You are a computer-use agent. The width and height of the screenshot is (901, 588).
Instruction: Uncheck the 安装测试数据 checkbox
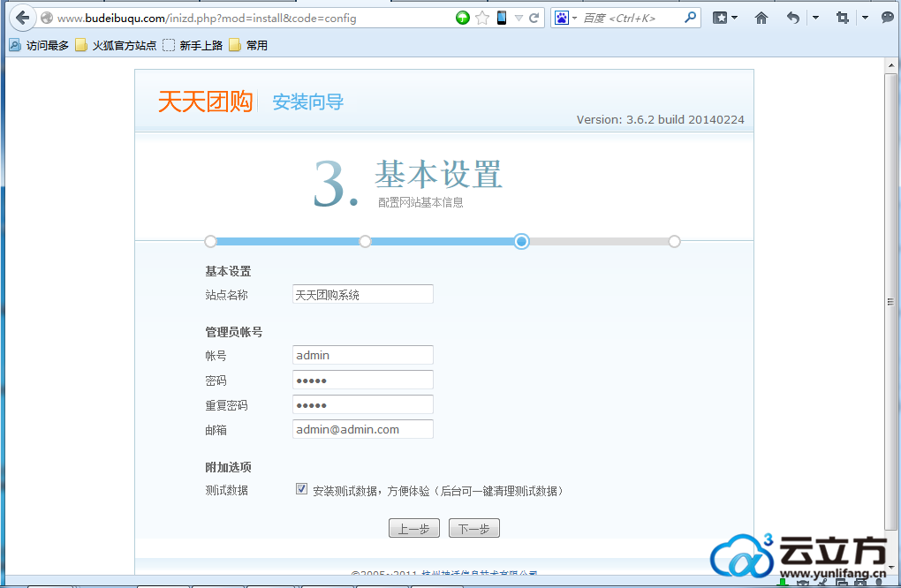[x=301, y=488]
